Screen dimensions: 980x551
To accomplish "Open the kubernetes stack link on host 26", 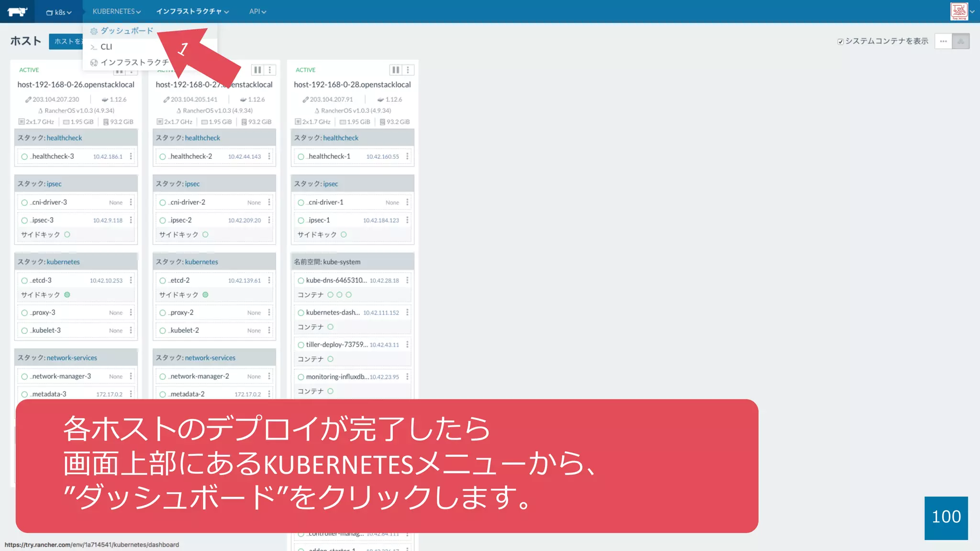I will point(63,262).
